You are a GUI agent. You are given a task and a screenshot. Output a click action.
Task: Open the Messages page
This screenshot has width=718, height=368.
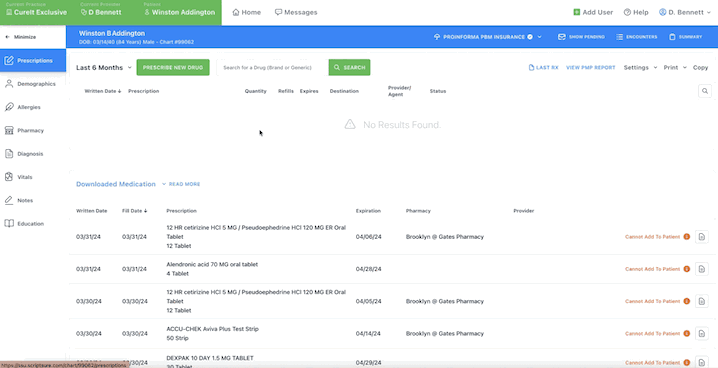pos(296,12)
